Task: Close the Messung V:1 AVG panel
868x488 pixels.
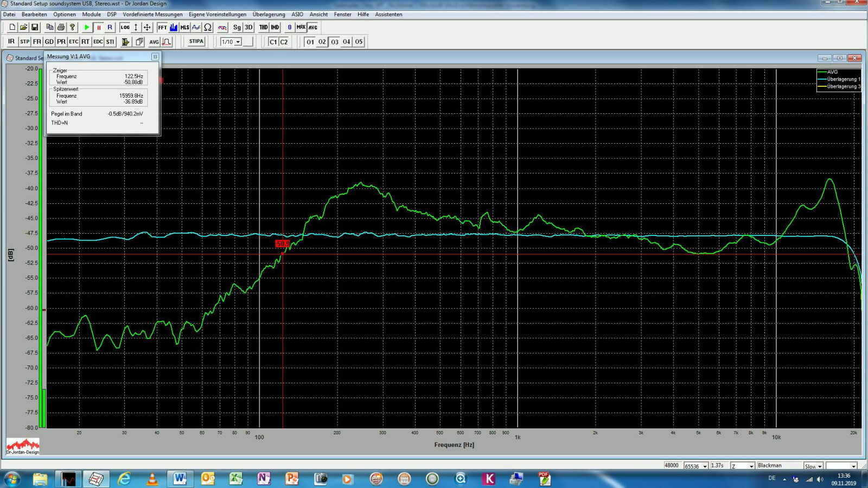Action: coord(155,56)
